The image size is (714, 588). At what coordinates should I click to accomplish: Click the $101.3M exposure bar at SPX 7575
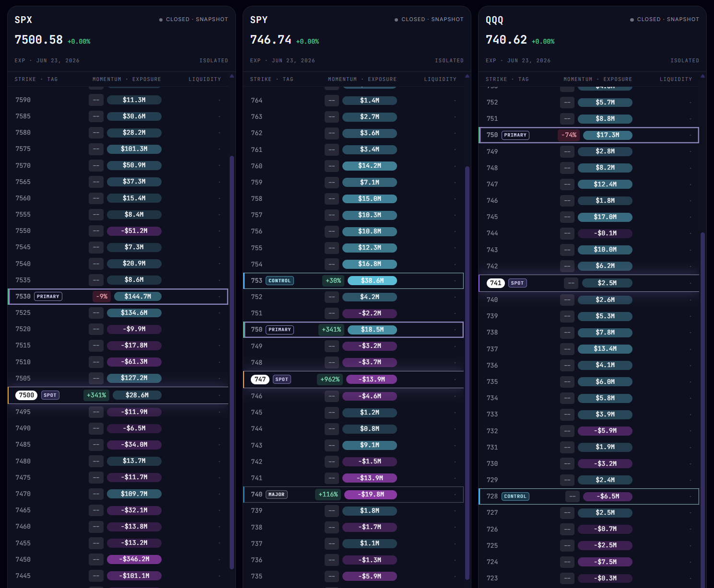(x=134, y=149)
